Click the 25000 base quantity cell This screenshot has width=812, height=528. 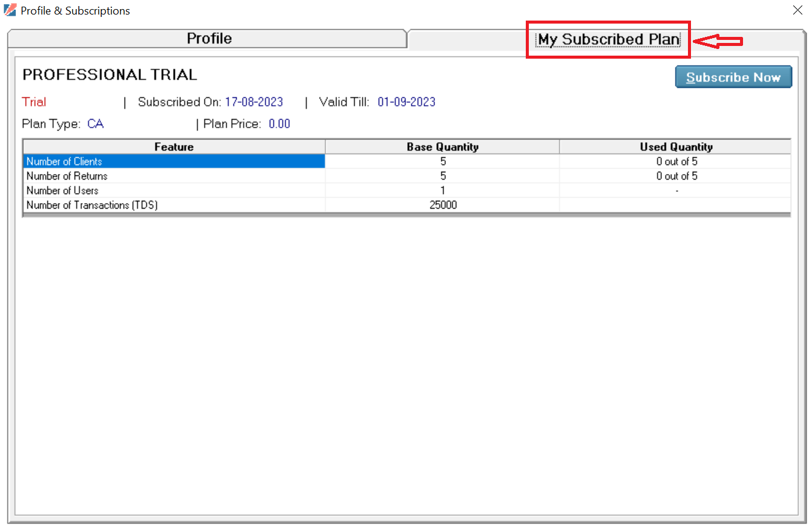click(442, 205)
